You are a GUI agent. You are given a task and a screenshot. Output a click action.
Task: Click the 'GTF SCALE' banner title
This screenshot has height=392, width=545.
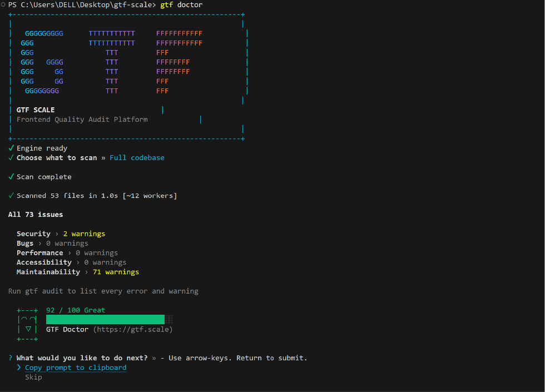pyautogui.click(x=36, y=110)
